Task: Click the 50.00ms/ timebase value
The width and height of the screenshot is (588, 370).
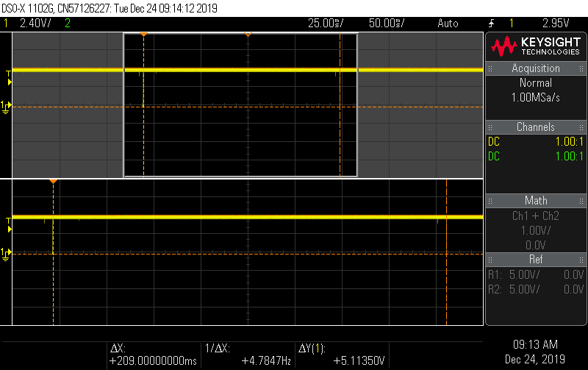Action: click(x=387, y=24)
